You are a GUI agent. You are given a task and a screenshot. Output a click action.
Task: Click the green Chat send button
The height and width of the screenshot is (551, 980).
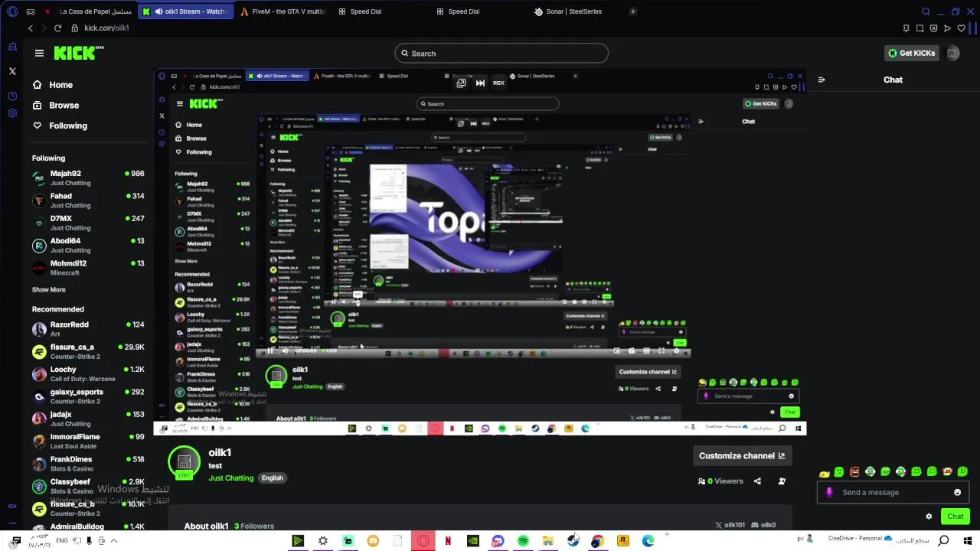coord(955,517)
